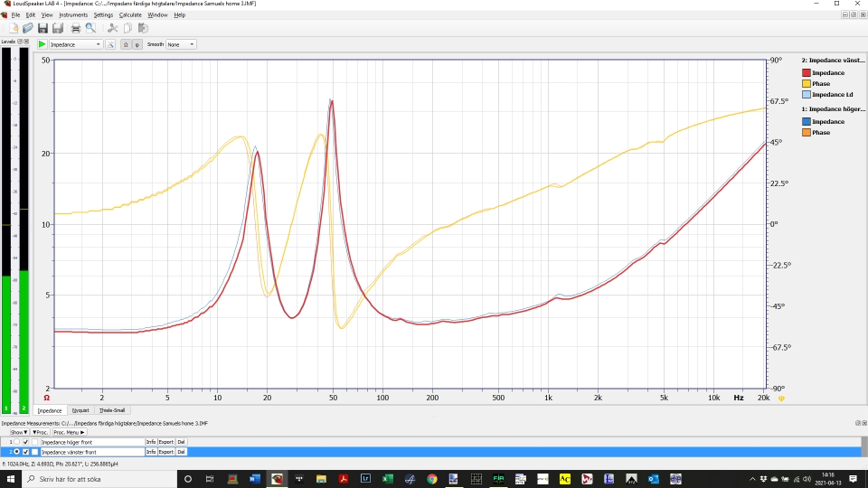Open print preview magnifier icon

(90, 28)
